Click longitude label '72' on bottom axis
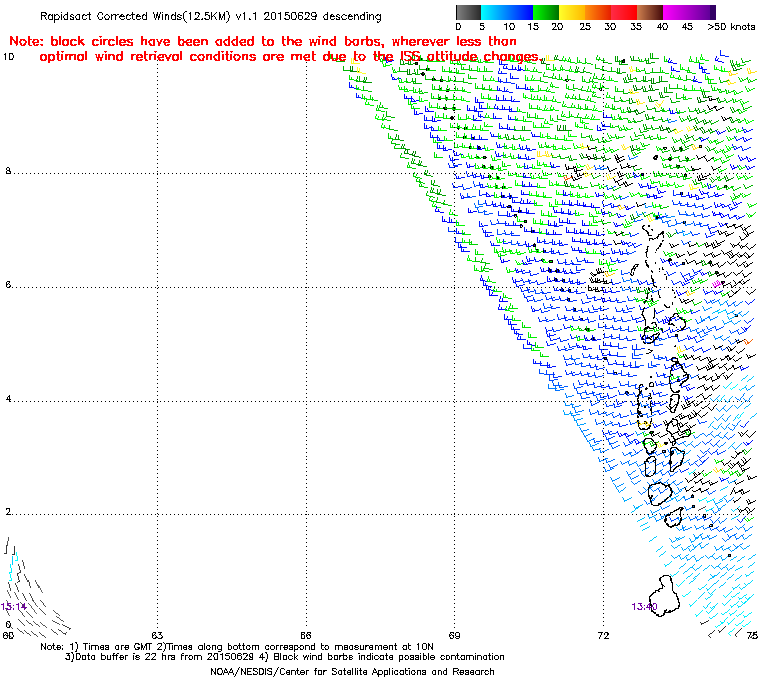760x688 pixels. click(603, 635)
